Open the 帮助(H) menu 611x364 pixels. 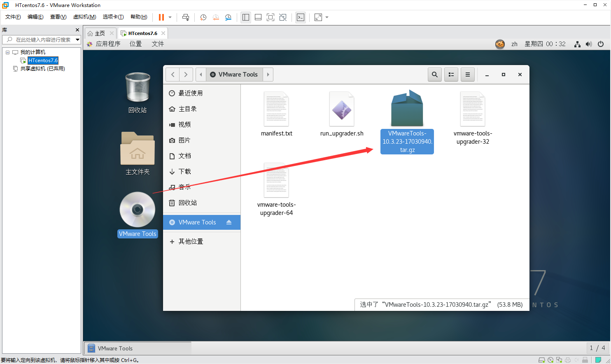coord(139,17)
